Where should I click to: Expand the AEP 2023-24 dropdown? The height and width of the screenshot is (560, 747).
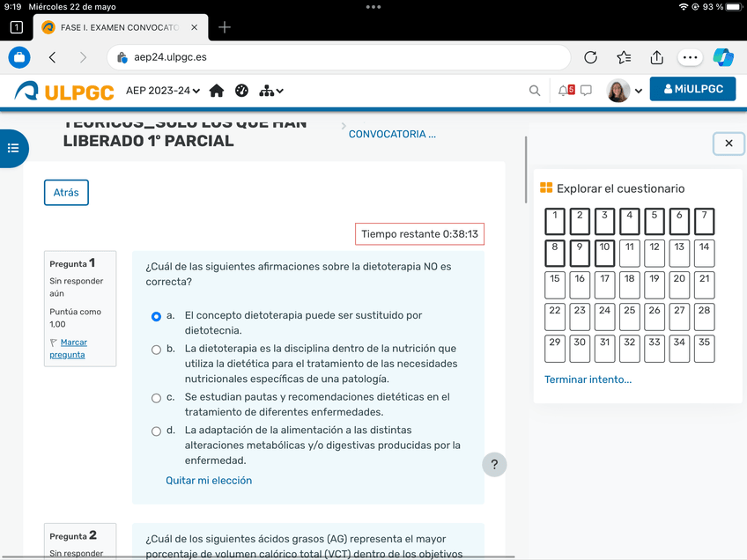[163, 91]
